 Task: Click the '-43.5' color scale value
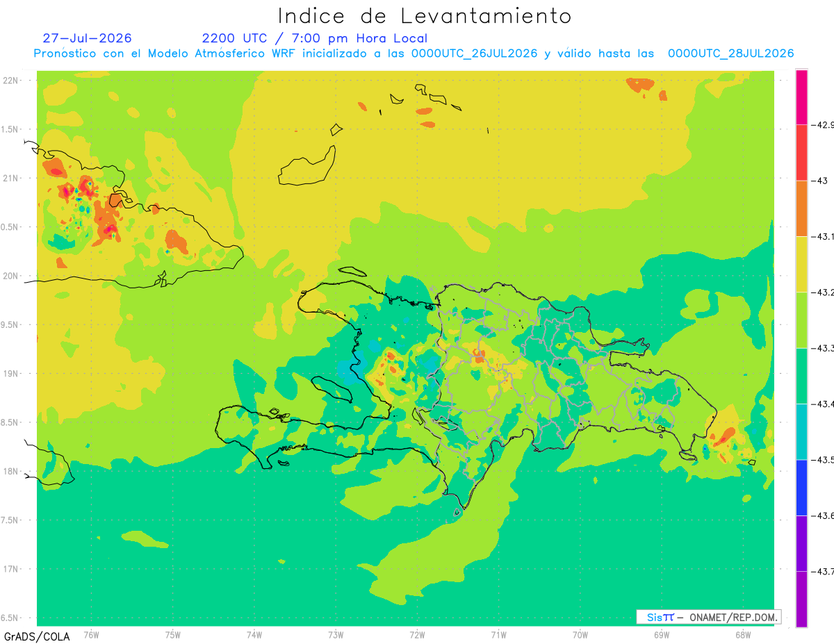tap(823, 460)
